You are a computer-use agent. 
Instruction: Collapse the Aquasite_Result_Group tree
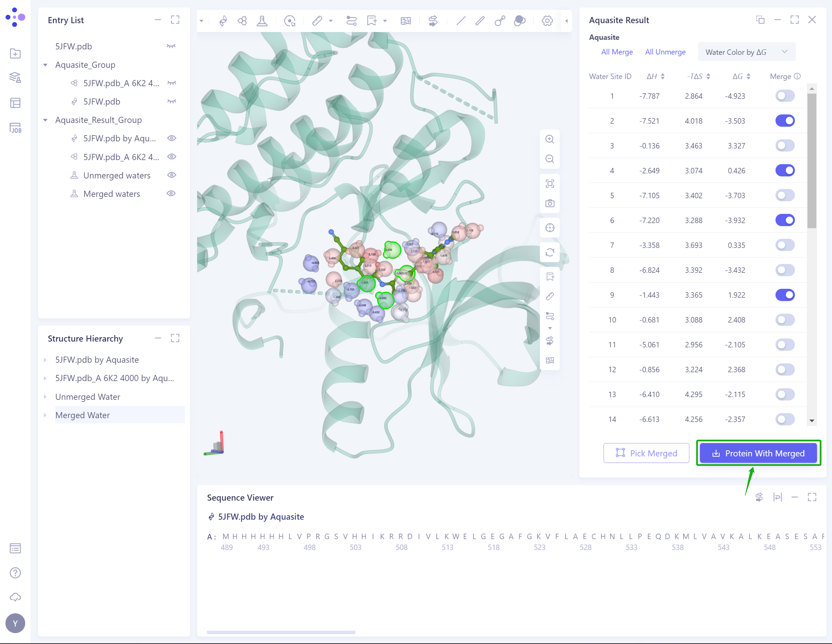45,120
